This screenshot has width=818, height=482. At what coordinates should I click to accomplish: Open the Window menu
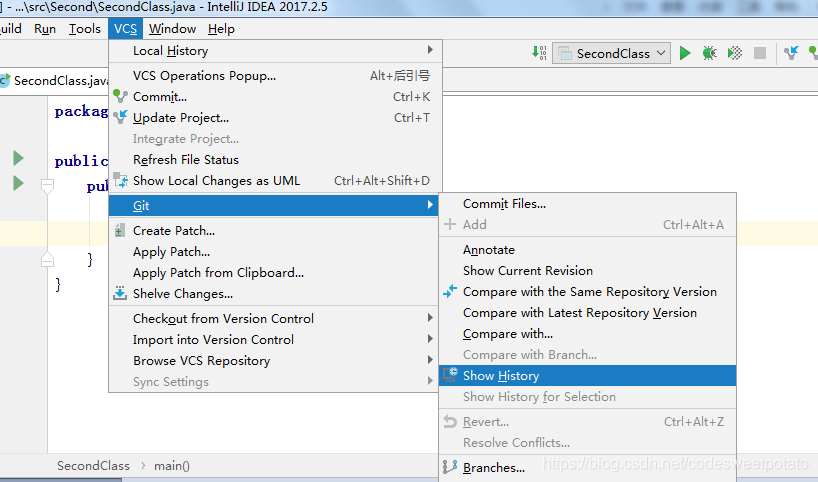pos(172,29)
